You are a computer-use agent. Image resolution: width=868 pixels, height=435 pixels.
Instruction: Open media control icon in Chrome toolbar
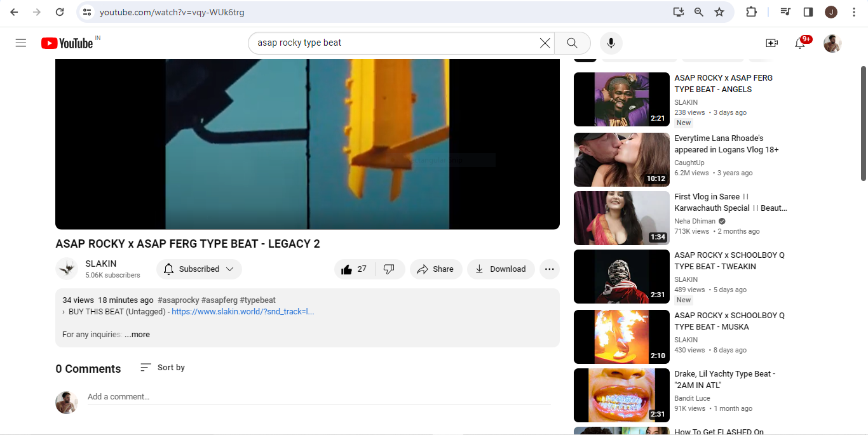pos(786,12)
